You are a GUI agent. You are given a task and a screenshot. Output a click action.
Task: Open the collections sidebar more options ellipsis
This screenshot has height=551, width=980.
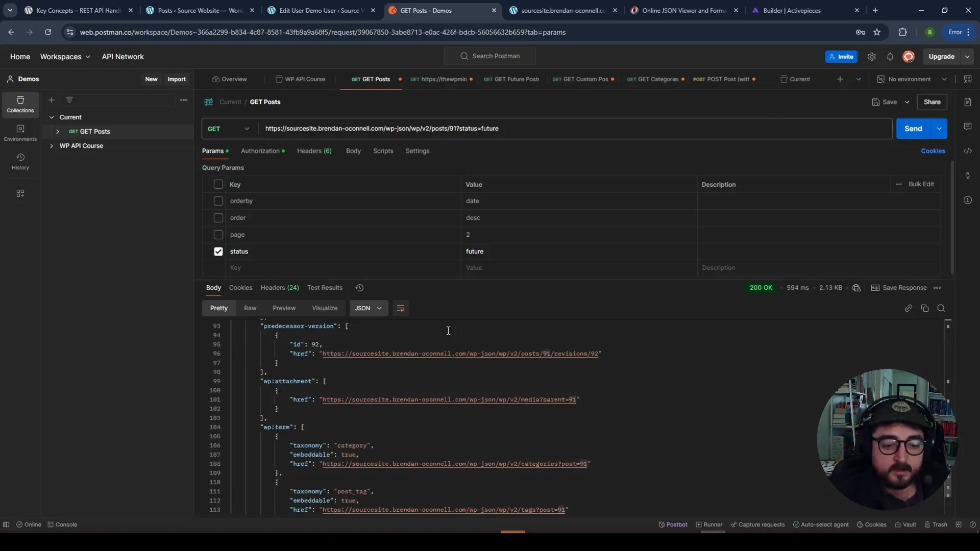point(184,100)
